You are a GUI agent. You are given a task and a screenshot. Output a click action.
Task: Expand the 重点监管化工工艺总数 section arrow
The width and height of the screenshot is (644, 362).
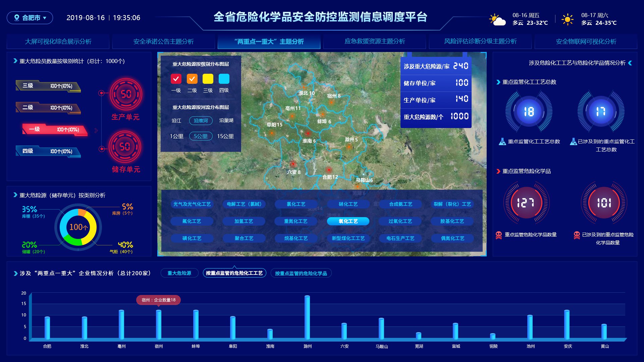pos(498,82)
